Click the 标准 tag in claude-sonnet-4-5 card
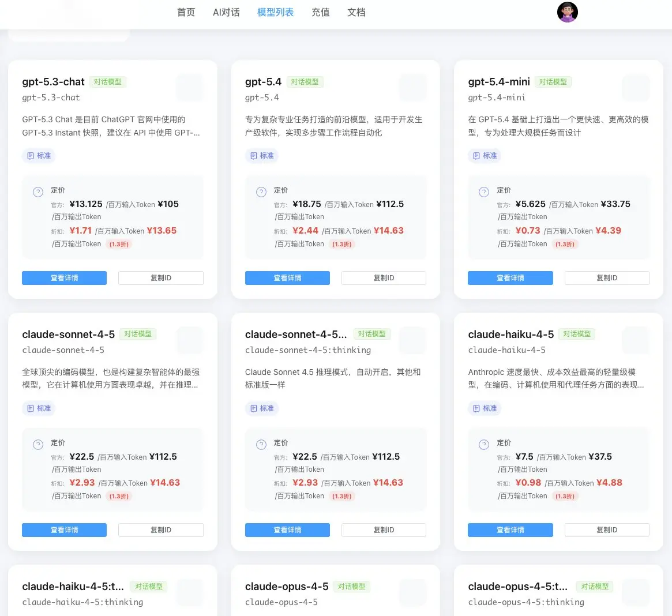The height and width of the screenshot is (616, 672). [x=39, y=408]
